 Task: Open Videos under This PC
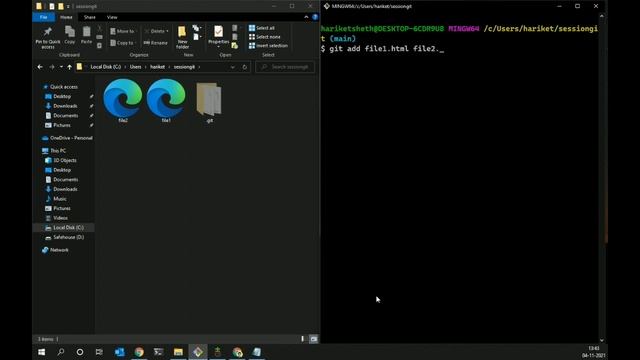pos(56,218)
